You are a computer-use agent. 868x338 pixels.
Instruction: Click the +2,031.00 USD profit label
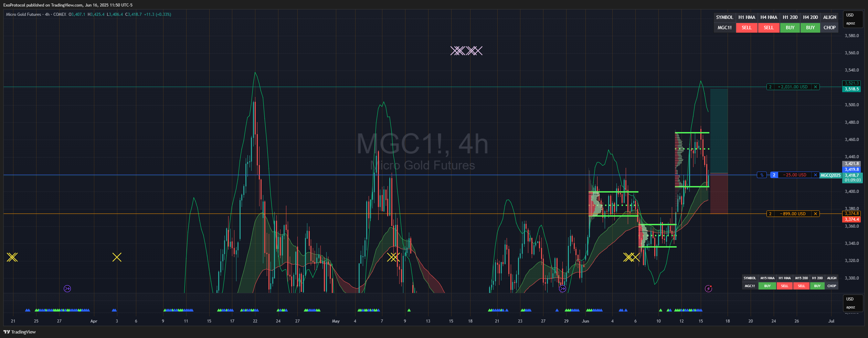coord(793,87)
